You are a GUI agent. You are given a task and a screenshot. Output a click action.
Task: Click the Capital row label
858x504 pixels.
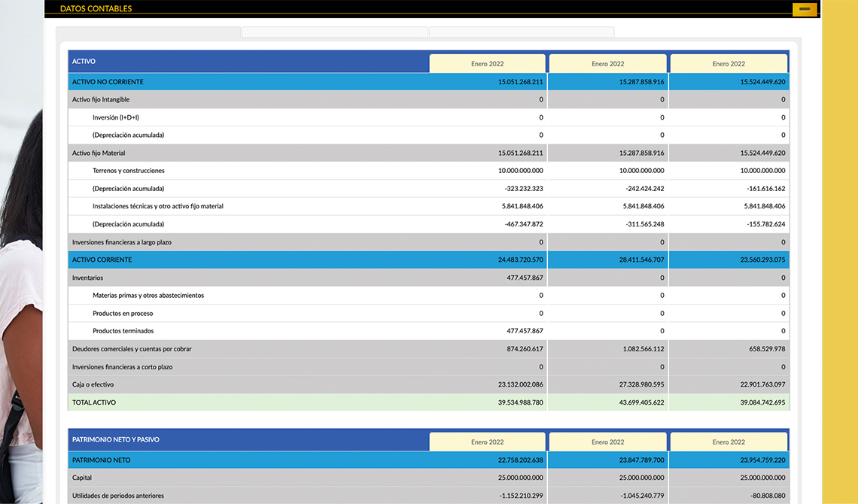[x=81, y=478]
